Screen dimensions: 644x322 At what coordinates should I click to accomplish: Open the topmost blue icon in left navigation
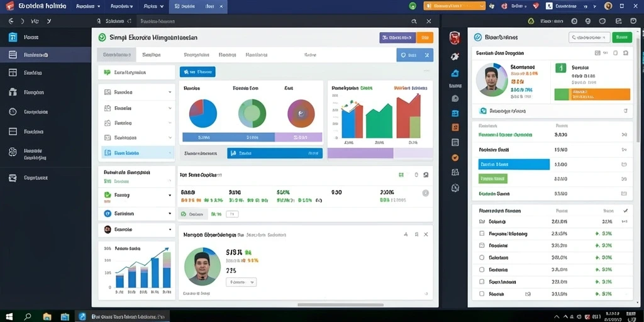pos(13,37)
